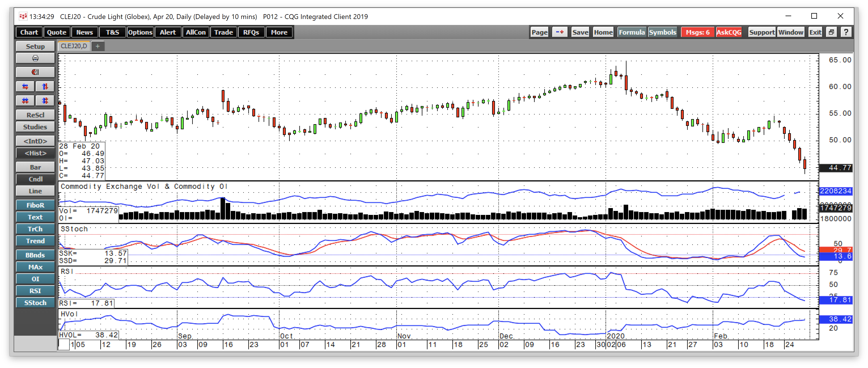Click the horizontal compress arrows icon
This screenshot has height=368, width=868.
click(x=25, y=100)
